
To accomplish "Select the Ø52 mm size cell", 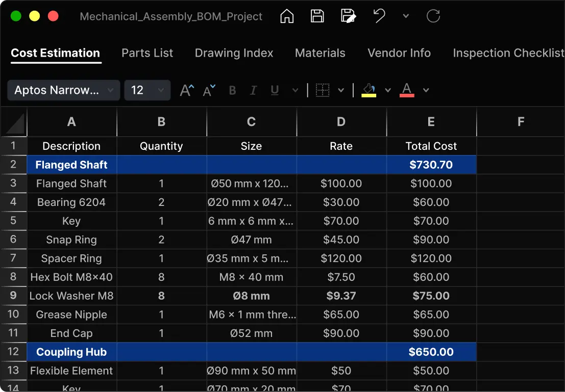I will [x=252, y=333].
